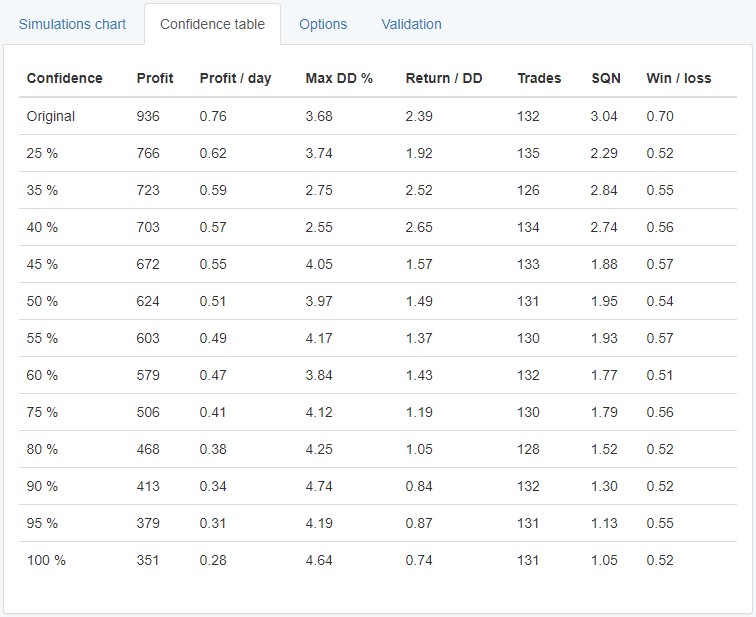Click the 936 profit value
Screen dimensions: 756x617
[148, 116]
